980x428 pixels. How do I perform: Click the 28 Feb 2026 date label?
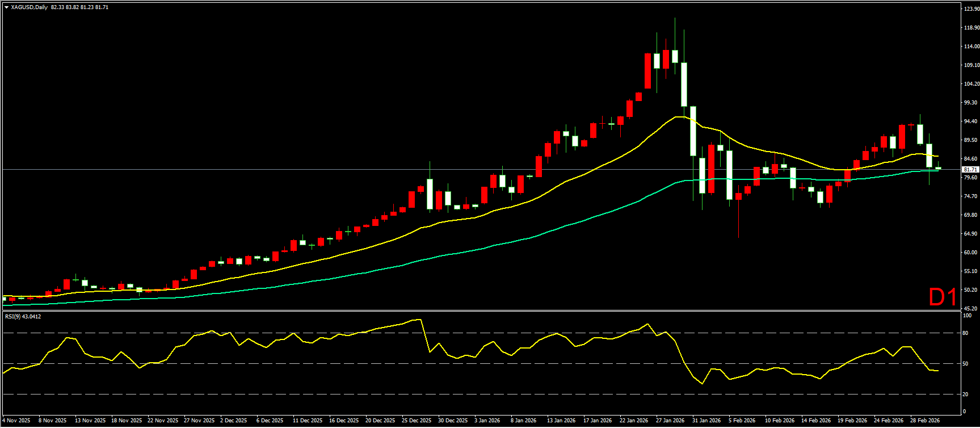point(925,421)
